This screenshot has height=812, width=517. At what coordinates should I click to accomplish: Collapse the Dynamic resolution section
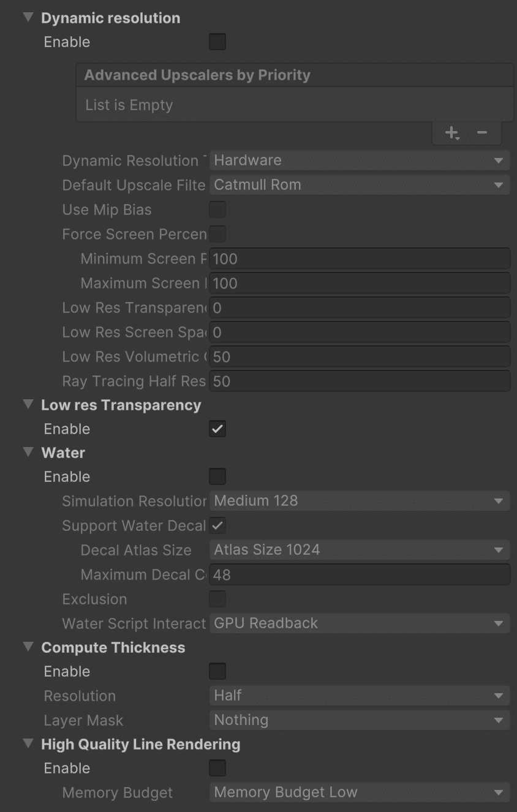pyautogui.click(x=28, y=17)
